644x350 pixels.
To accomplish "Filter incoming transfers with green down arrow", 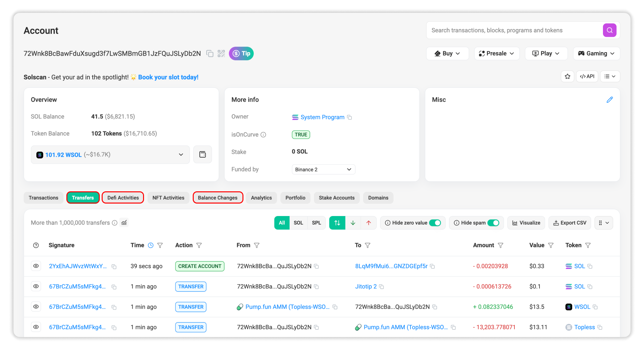I will click(x=353, y=223).
